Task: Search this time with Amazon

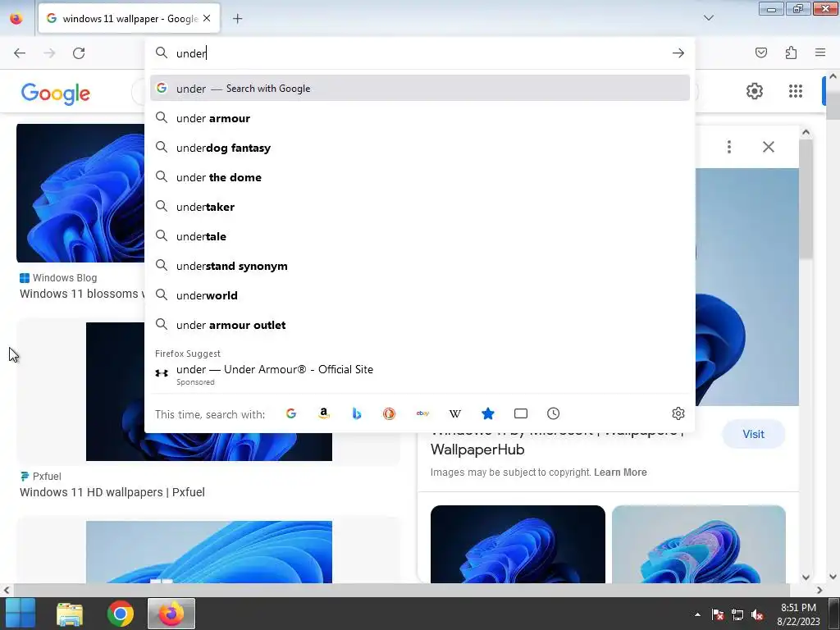Action: point(323,413)
